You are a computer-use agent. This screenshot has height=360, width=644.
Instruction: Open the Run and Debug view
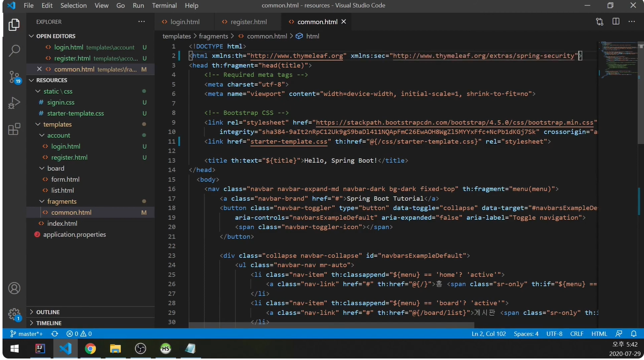click(x=15, y=103)
